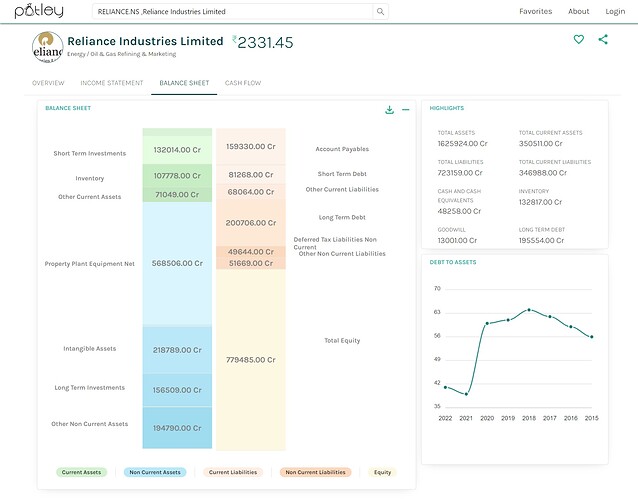Click the 568506.00 Cr property plant block
Screen dimensions: 638x499
(x=177, y=263)
